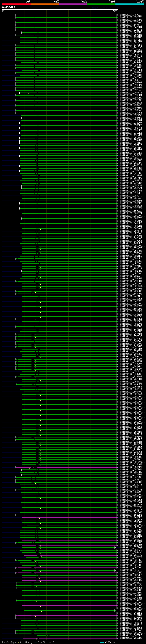Select hit label UniRef100_P50346

131,80
